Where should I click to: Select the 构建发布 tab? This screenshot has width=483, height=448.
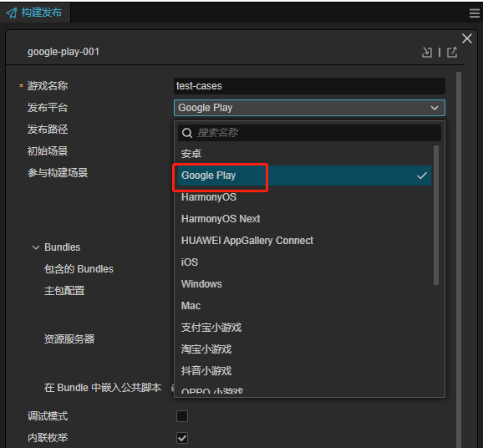click(35, 13)
